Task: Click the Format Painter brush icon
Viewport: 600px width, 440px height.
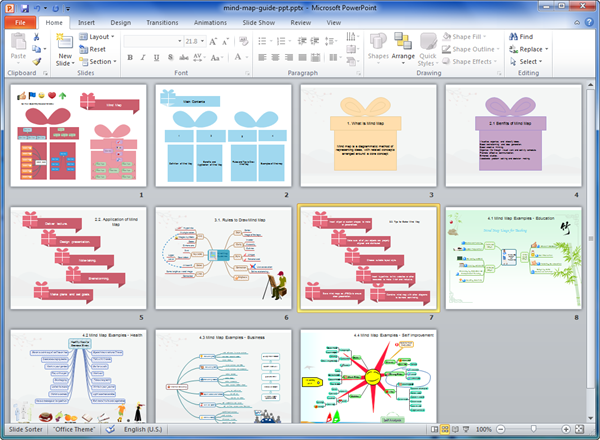Action: pos(37,61)
